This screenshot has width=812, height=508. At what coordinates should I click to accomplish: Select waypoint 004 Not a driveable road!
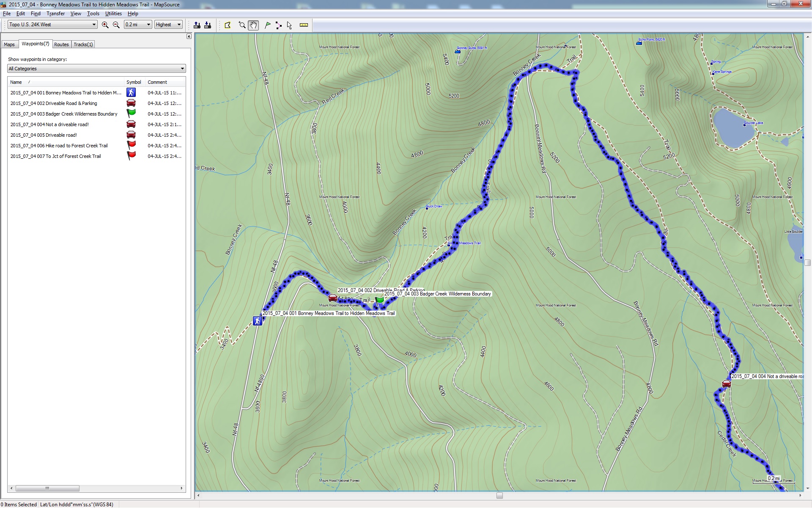point(96,124)
